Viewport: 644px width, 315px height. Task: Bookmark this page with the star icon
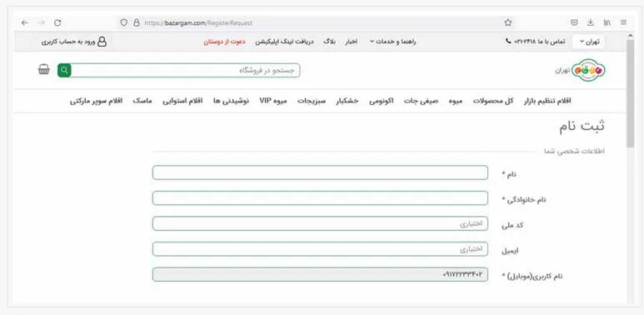tap(508, 23)
